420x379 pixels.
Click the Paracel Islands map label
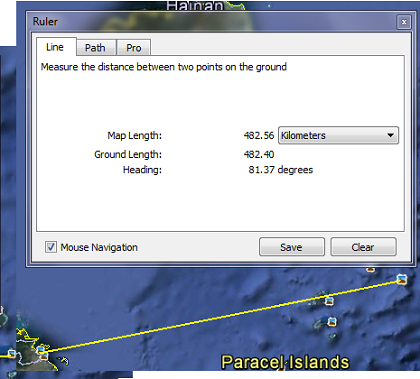click(285, 362)
